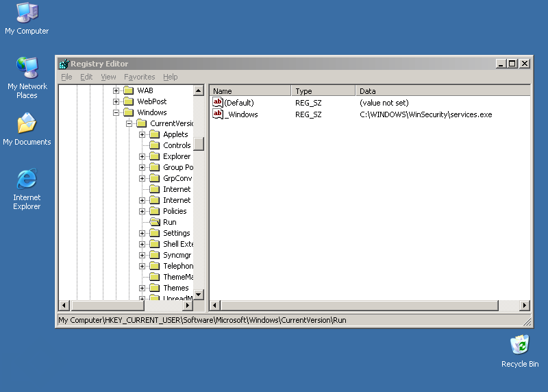Screen dimensions: 548x392
Task: Click the Themes folder icon
Action: (x=155, y=288)
